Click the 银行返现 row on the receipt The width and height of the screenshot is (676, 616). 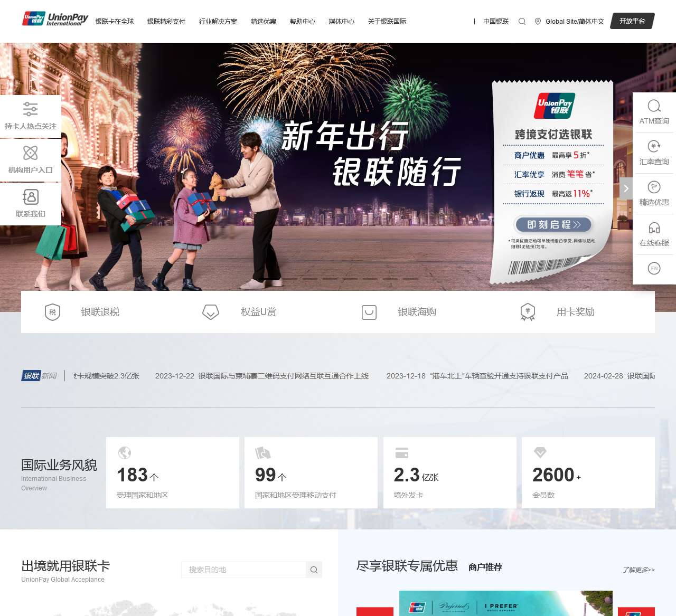click(552, 194)
